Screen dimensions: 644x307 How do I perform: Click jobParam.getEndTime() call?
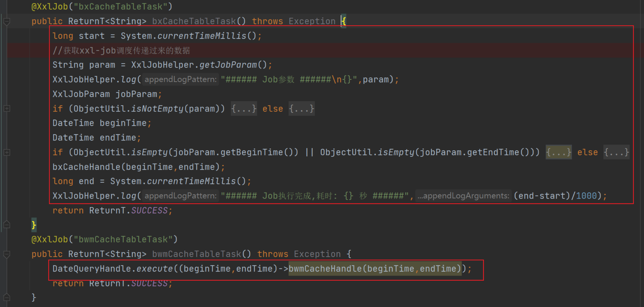click(477, 153)
